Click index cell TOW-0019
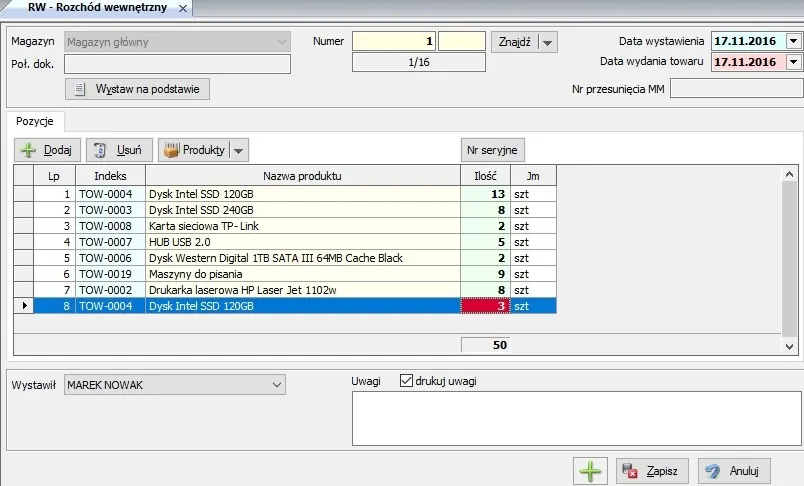The width and height of the screenshot is (804, 486). pyautogui.click(x=110, y=274)
